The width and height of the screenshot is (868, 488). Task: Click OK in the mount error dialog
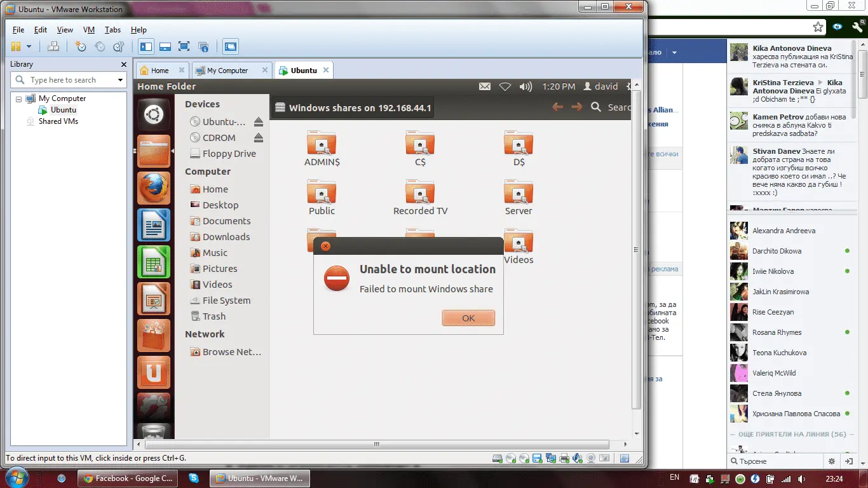[x=468, y=318]
